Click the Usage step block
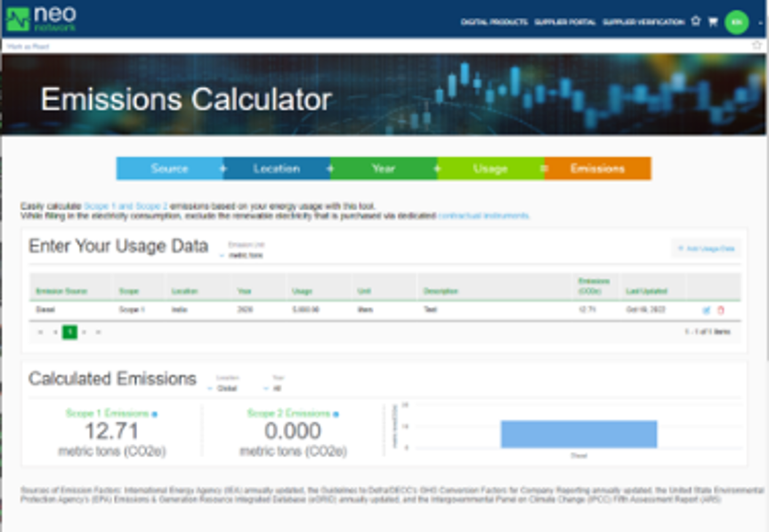 [x=490, y=169]
